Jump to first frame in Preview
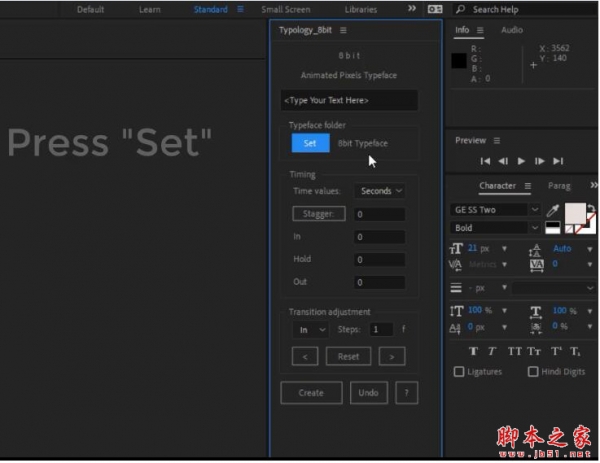Image resolution: width=600 pixels, height=463 pixels. pyautogui.click(x=485, y=161)
